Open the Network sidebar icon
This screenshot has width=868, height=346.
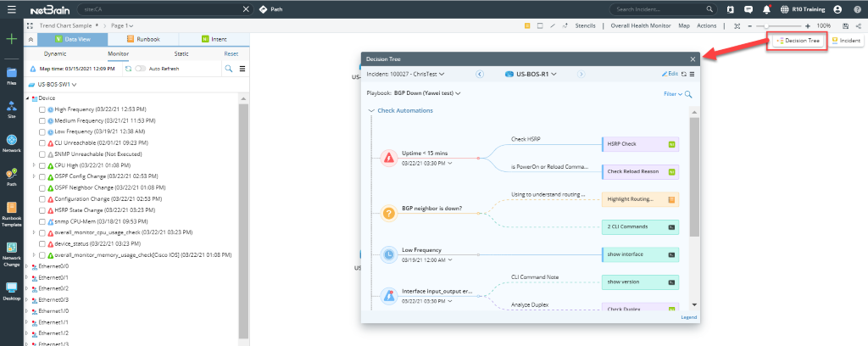[x=12, y=142]
